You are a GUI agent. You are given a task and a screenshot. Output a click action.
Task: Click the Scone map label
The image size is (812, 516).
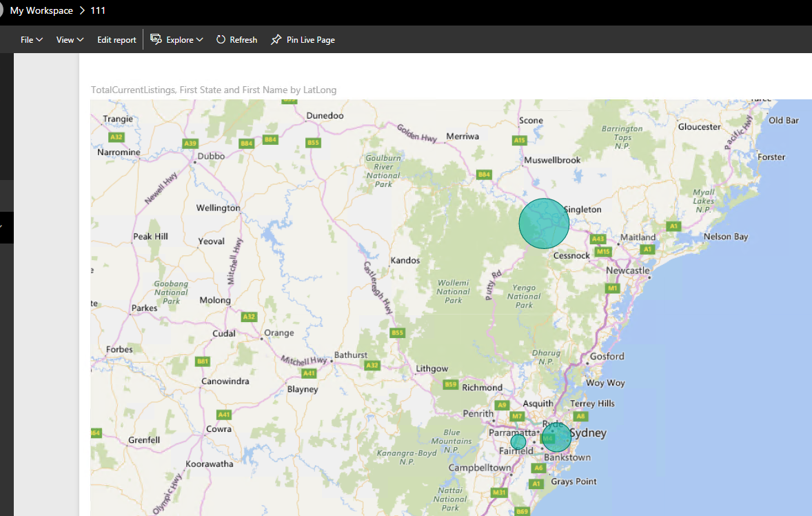(x=531, y=120)
